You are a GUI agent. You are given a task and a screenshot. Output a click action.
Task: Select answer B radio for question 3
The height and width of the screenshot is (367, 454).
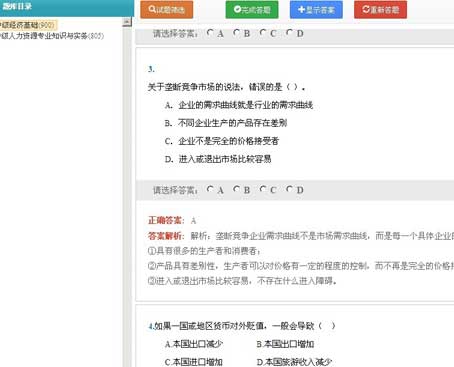(x=236, y=189)
